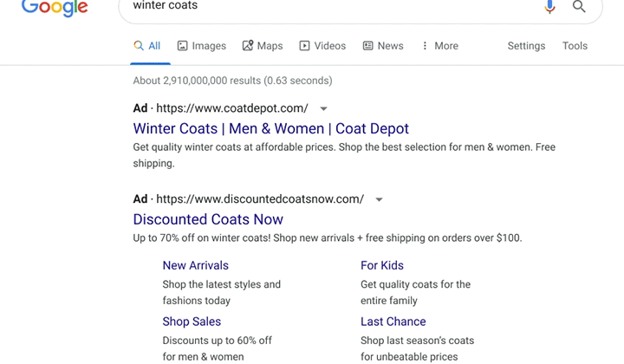Click the microphone voice search icon

pos(549,7)
